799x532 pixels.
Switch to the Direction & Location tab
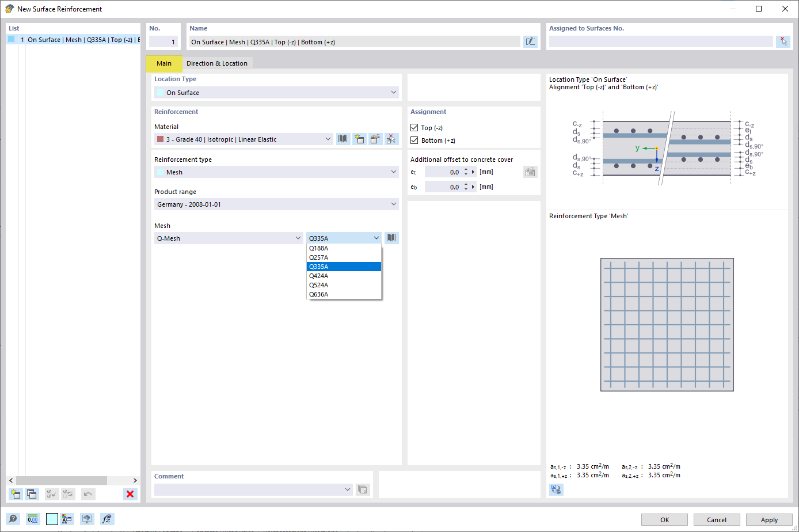[217, 63]
